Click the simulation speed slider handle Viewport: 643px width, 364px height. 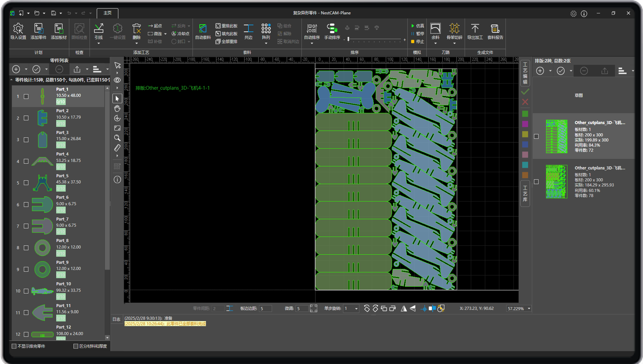[348, 39]
